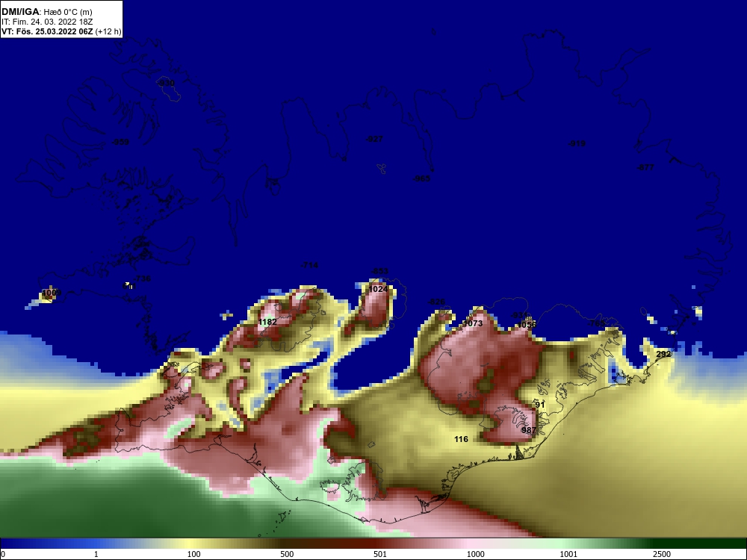The image size is (747, 560).
Task: Click the map value label 1056
Action: (527, 325)
